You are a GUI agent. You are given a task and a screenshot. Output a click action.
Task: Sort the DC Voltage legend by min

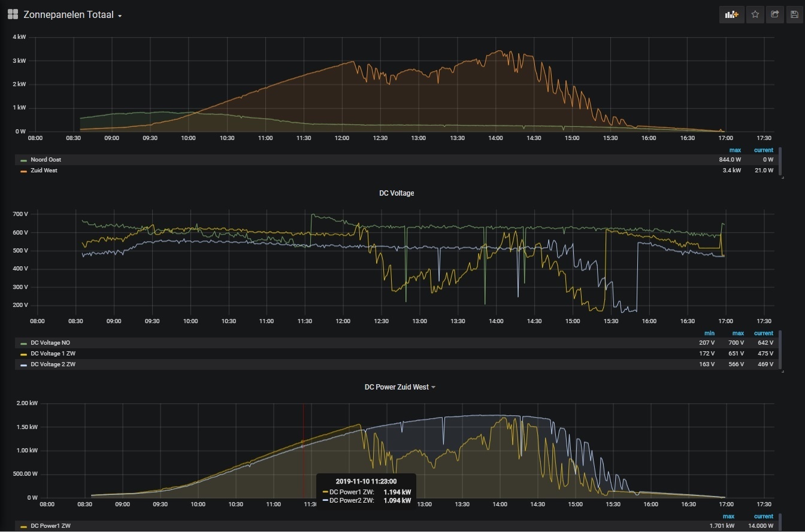click(x=710, y=333)
